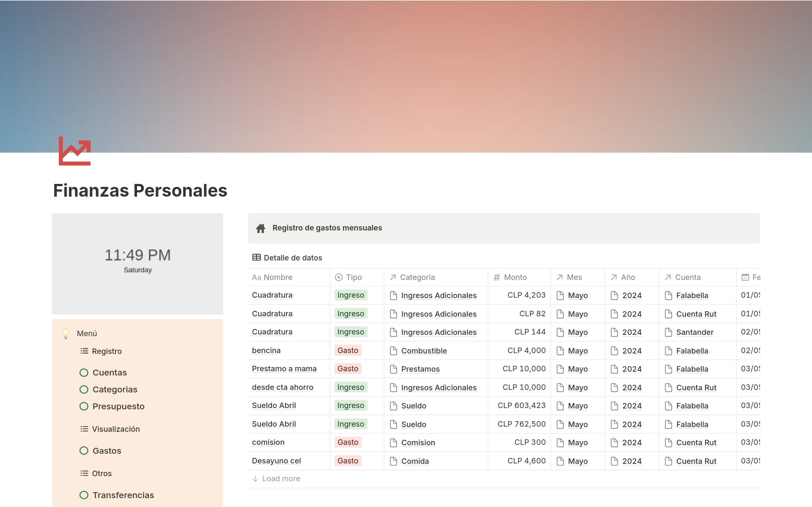Select the Gastos menu entry
This screenshot has height=507, width=812.
click(107, 450)
